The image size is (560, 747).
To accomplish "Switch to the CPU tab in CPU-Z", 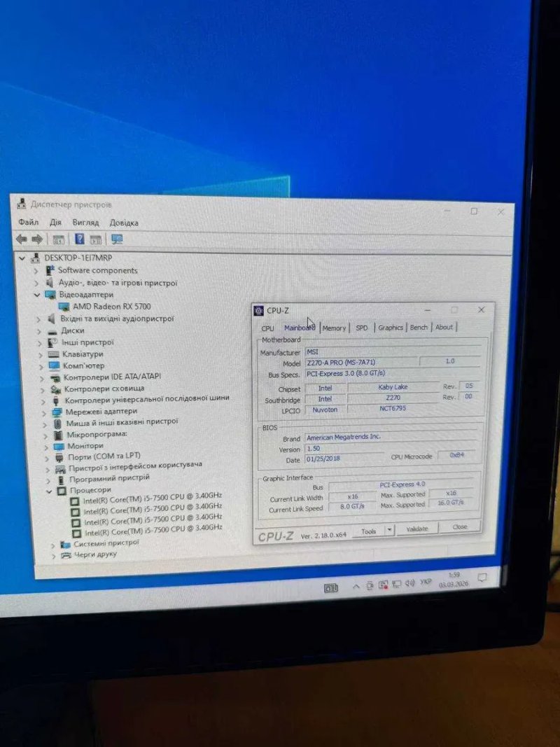I will pos(267,328).
